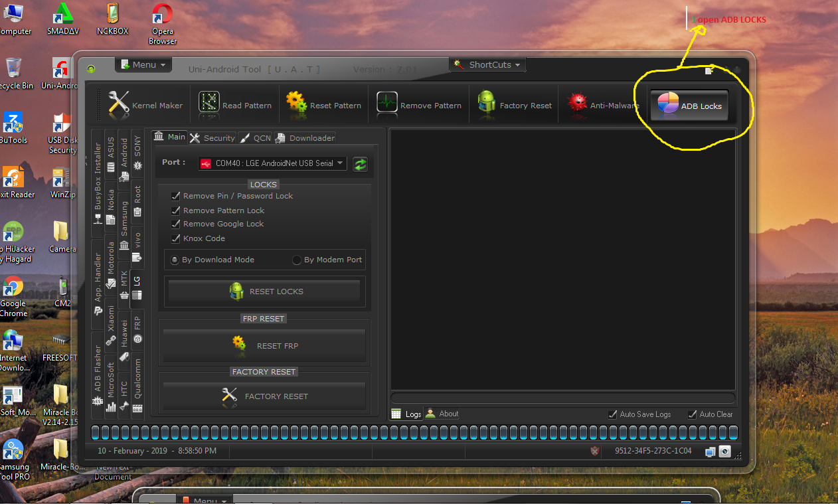This screenshot has width=838, height=504.
Task: Select the BusyBox Installer vertical tab
Action: tap(98, 183)
